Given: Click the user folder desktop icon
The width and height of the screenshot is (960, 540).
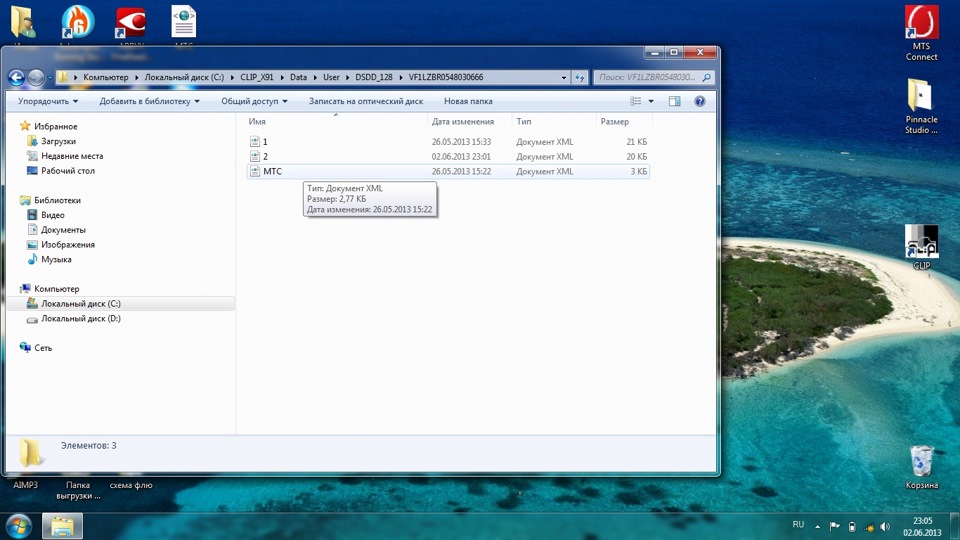Looking at the screenshot, I should pos(23,22).
